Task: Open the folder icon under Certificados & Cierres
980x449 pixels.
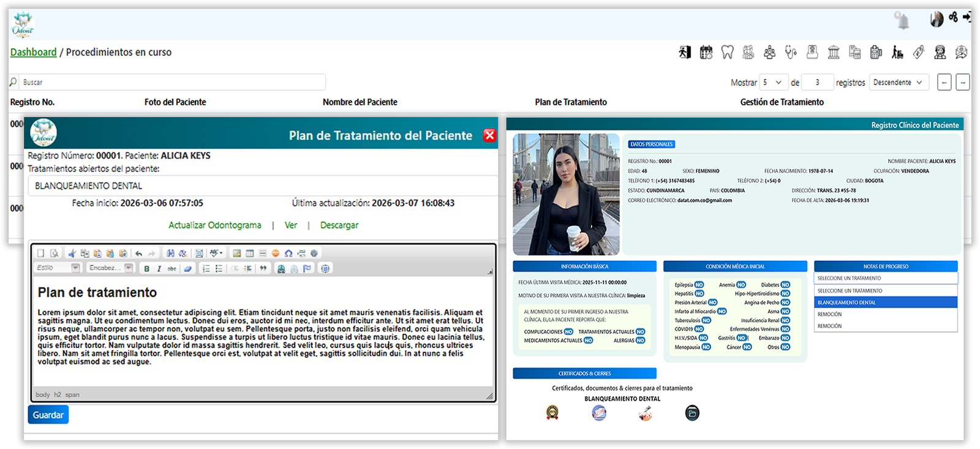Action: coord(692,413)
